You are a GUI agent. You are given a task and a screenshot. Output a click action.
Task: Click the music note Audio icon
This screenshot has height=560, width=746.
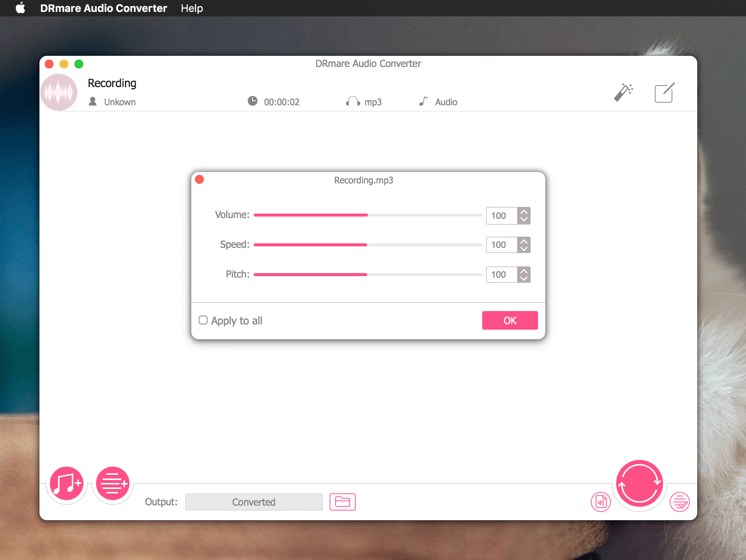coord(423,101)
